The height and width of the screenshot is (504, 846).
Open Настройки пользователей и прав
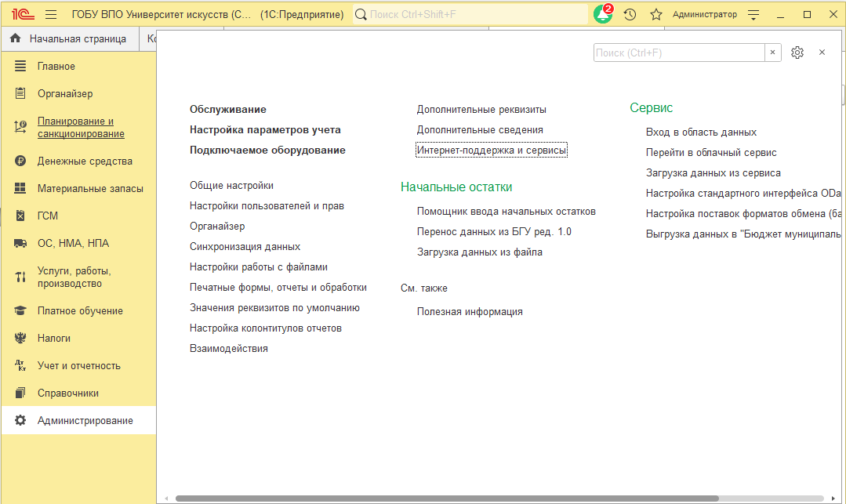267,205
